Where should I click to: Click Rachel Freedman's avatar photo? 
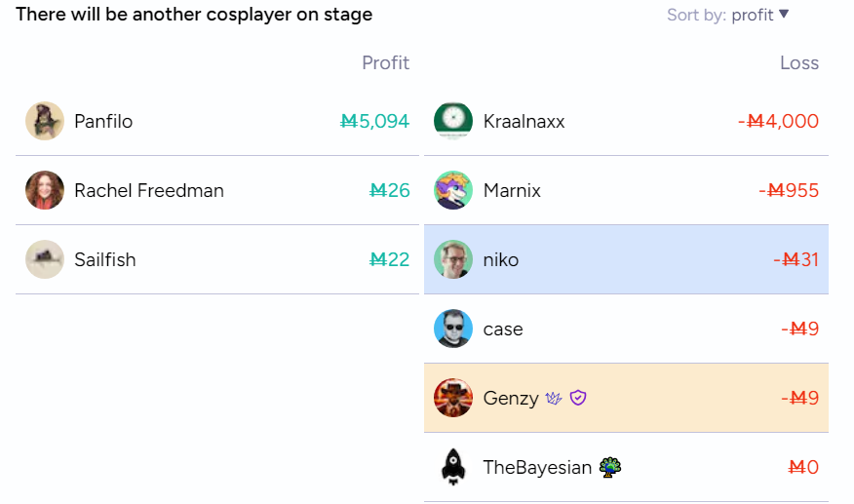pyautogui.click(x=45, y=190)
